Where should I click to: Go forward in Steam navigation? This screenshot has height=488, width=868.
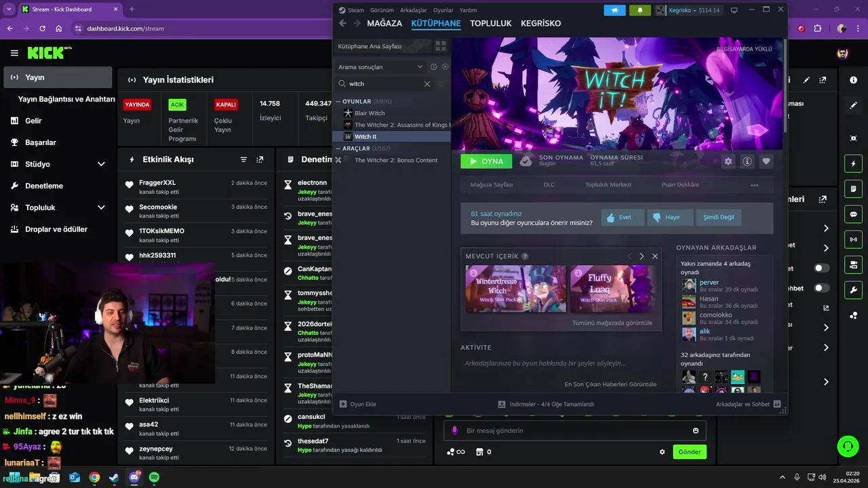(357, 23)
